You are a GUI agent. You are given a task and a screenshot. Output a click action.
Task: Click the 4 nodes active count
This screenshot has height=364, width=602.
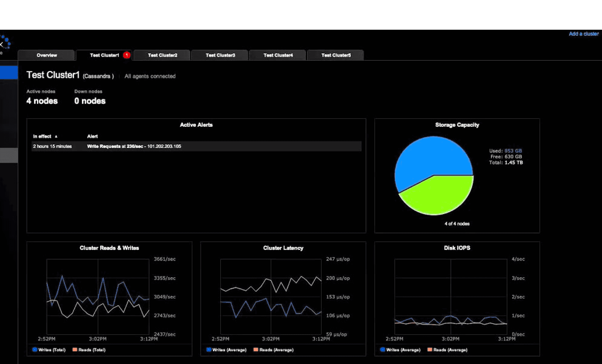click(x=42, y=101)
